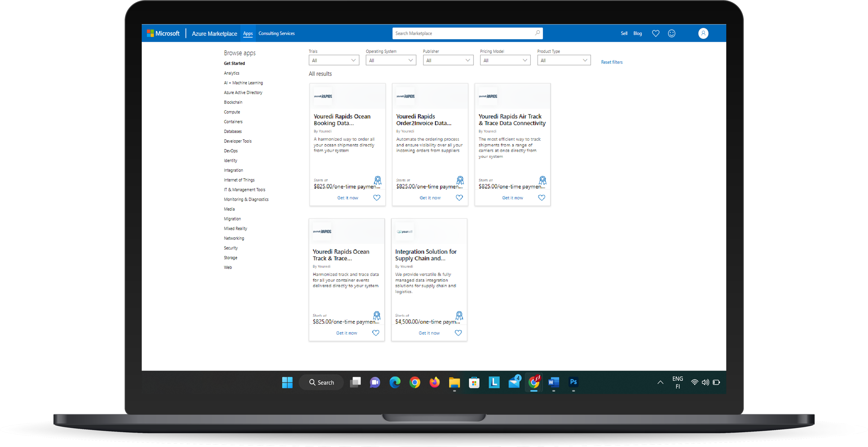Click the smiley feedback icon in header
868x447 pixels.
coord(671,34)
